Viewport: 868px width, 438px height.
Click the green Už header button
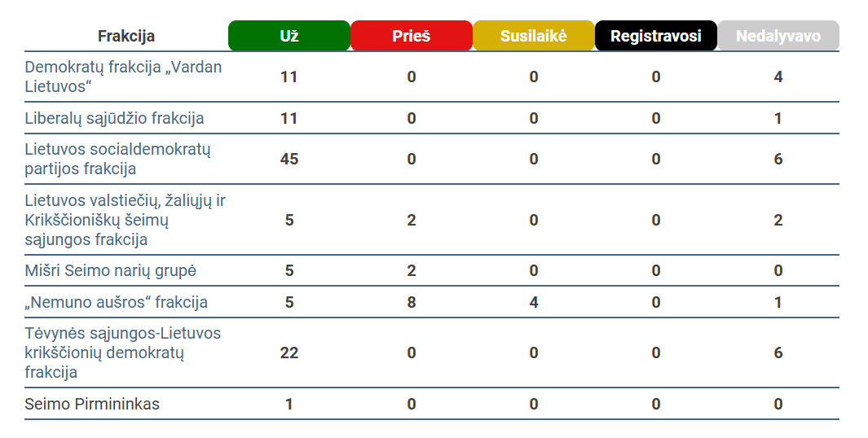pyautogui.click(x=289, y=36)
